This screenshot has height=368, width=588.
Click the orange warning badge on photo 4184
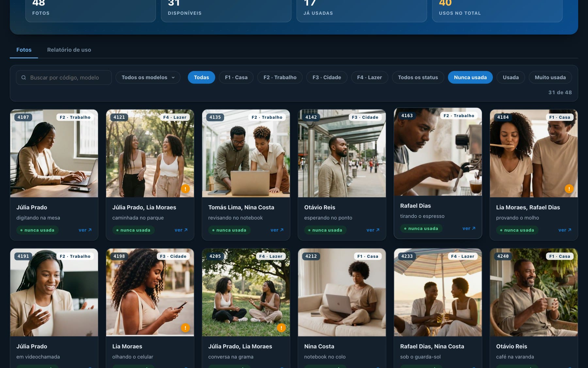(x=569, y=189)
